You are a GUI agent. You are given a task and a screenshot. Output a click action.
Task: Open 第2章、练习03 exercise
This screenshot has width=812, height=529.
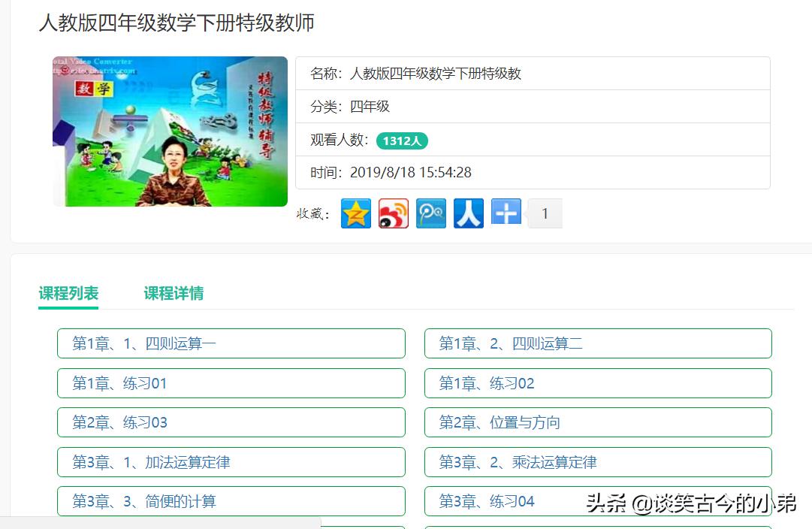coord(231,422)
